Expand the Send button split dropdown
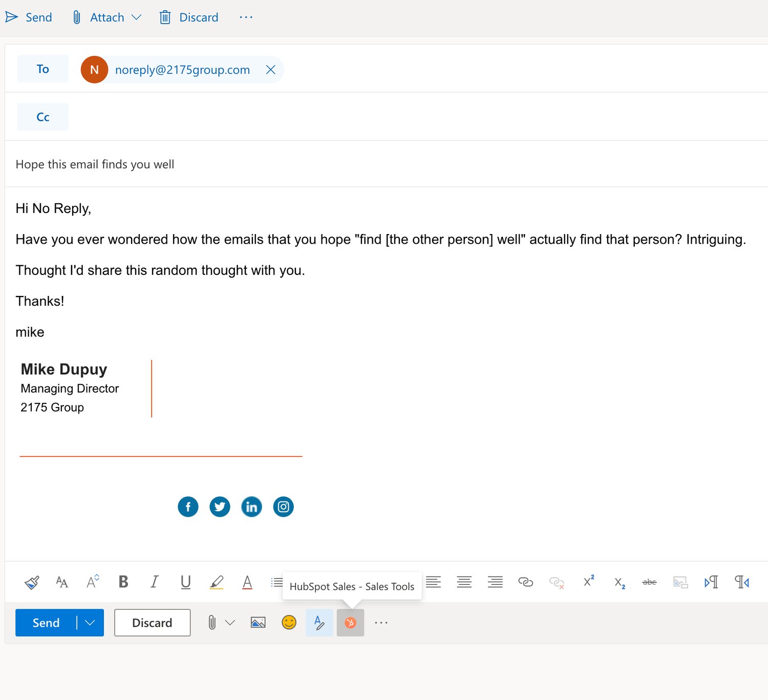Viewport: 768px width, 700px height. click(x=91, y=623)
